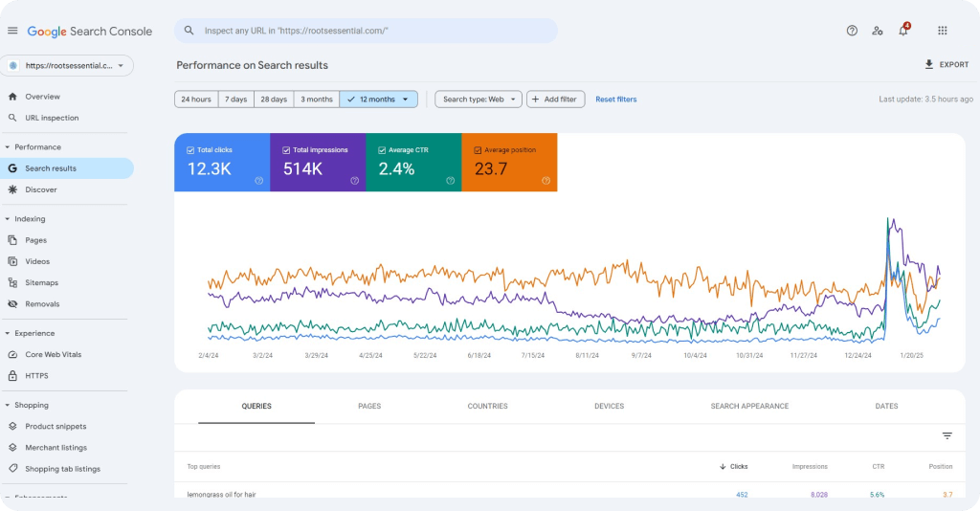Click the table filter rows icon

coord(947,435)
